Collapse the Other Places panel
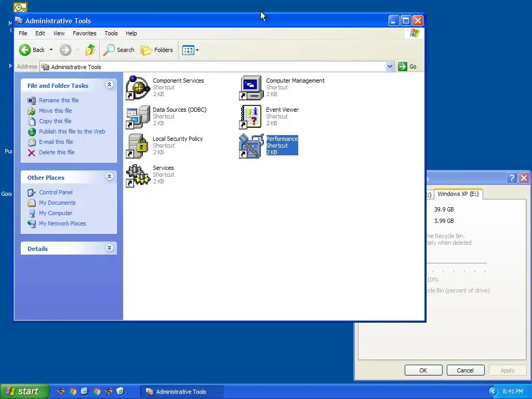532x399 pixels. click(x=109, y=177)
